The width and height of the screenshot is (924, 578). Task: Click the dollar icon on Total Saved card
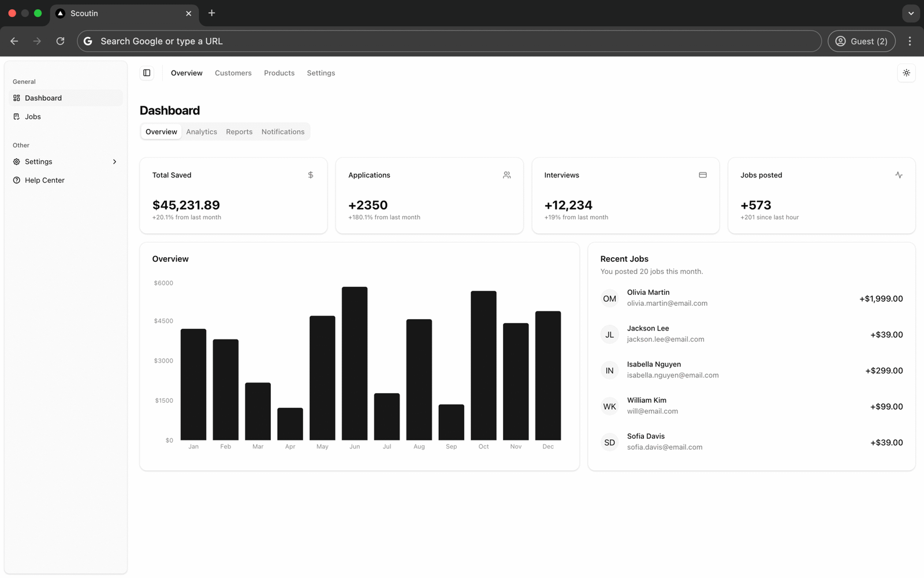(x=311, y=175)
